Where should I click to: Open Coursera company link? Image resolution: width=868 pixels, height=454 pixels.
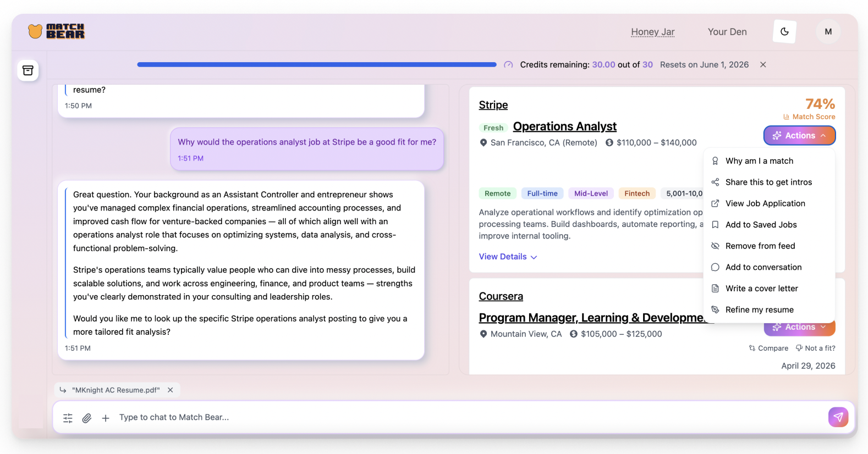click(x=501, y=296)
